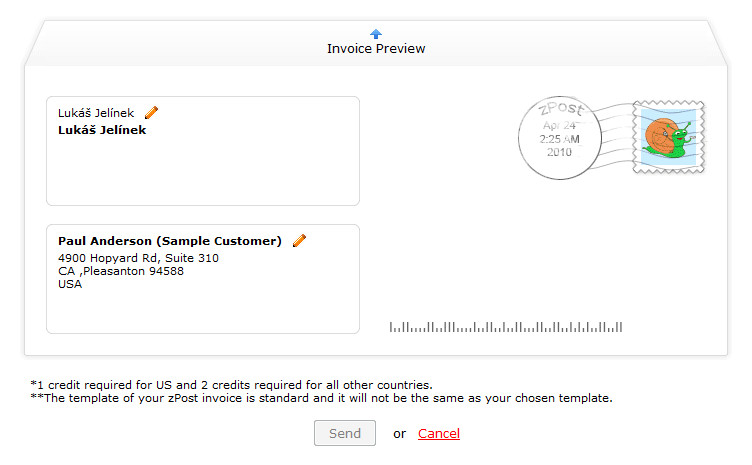752x465 pixels.
Task: Click the USA country line
Action: tap(70, 284)
